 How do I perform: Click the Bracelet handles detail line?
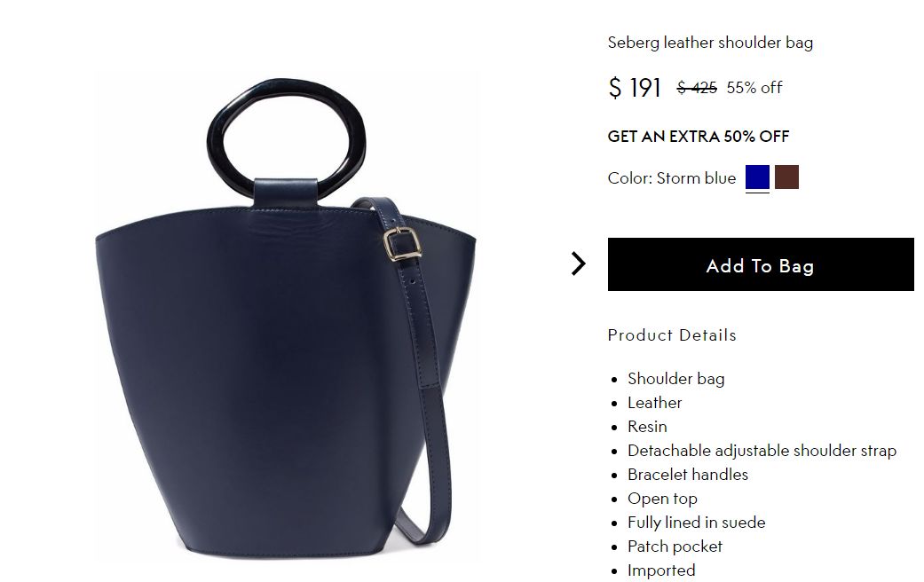point(688,475)
